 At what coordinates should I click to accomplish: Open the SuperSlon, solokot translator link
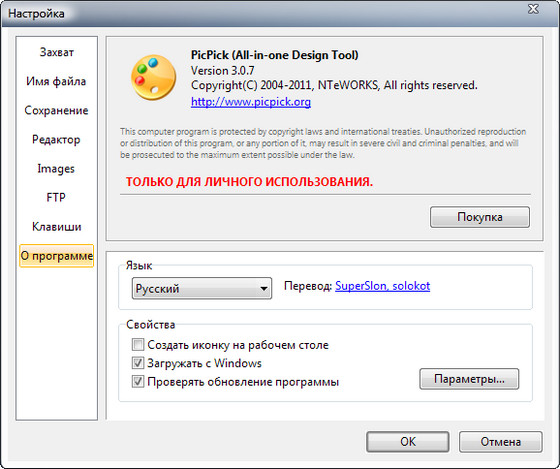(x=382, y=286)
